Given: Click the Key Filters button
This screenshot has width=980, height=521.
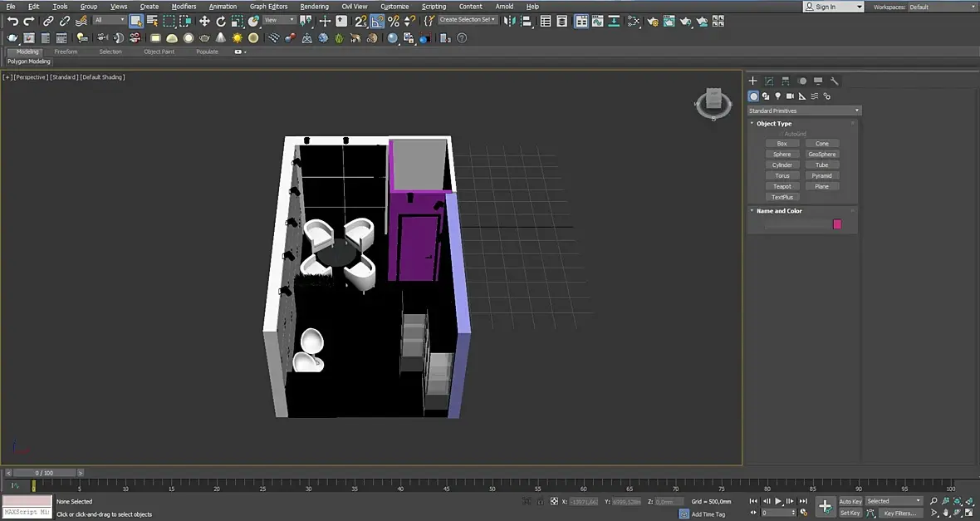Looking at the screenshot, I should 899,514.
